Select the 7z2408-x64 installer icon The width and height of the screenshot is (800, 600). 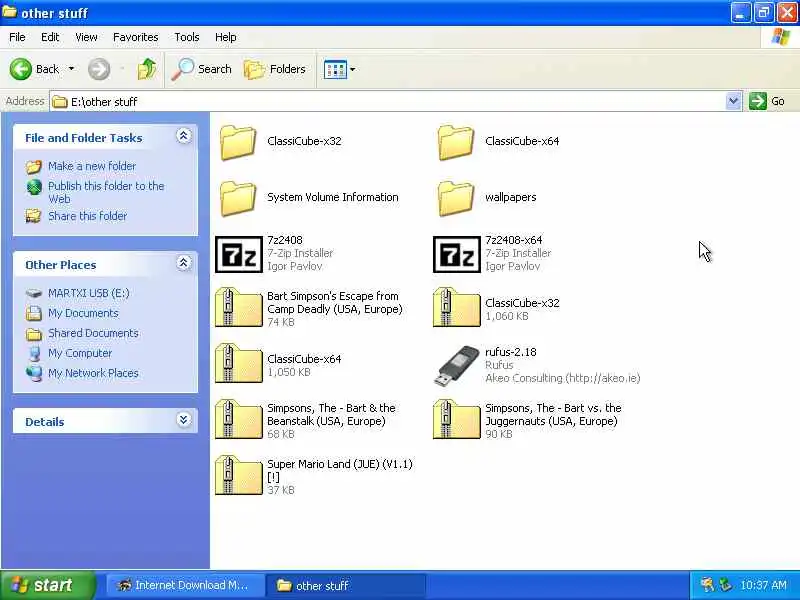point(457,254)
